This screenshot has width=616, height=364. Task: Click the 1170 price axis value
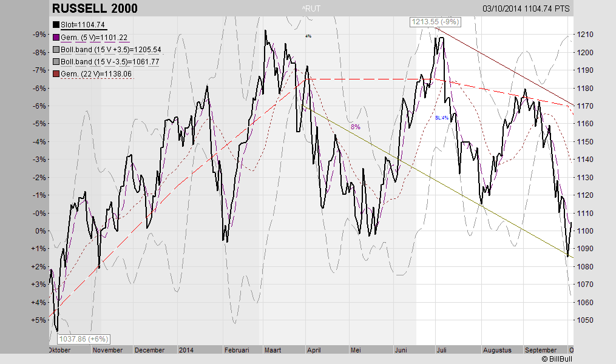click(585, 106)
